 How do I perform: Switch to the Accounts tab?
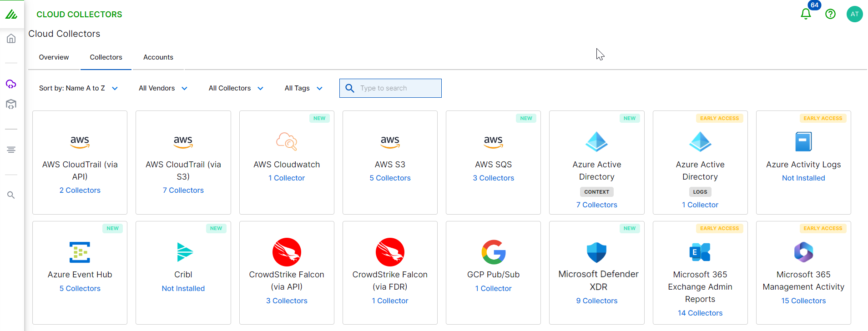158,57
